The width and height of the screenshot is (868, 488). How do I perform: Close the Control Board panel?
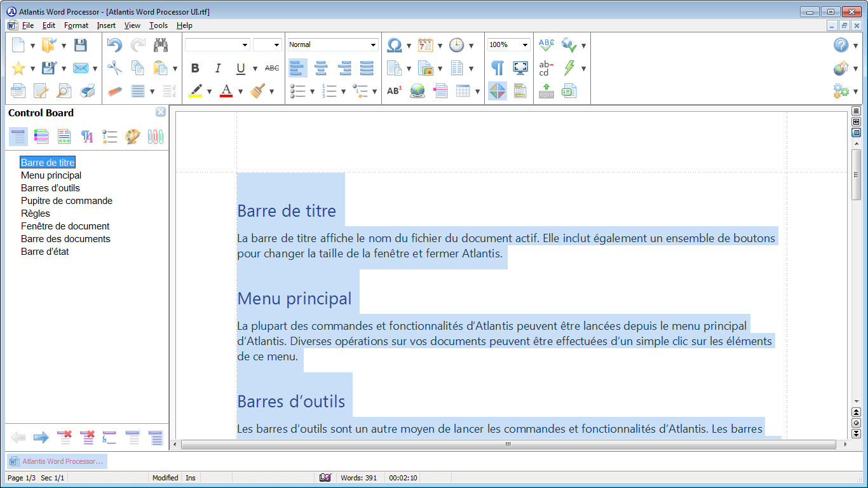pos(161,112)
